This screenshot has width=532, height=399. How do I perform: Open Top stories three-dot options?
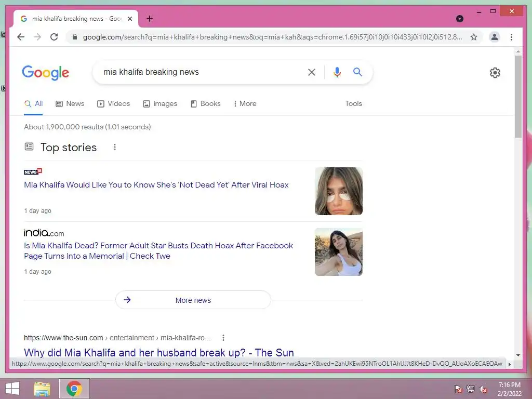point(115,147)
